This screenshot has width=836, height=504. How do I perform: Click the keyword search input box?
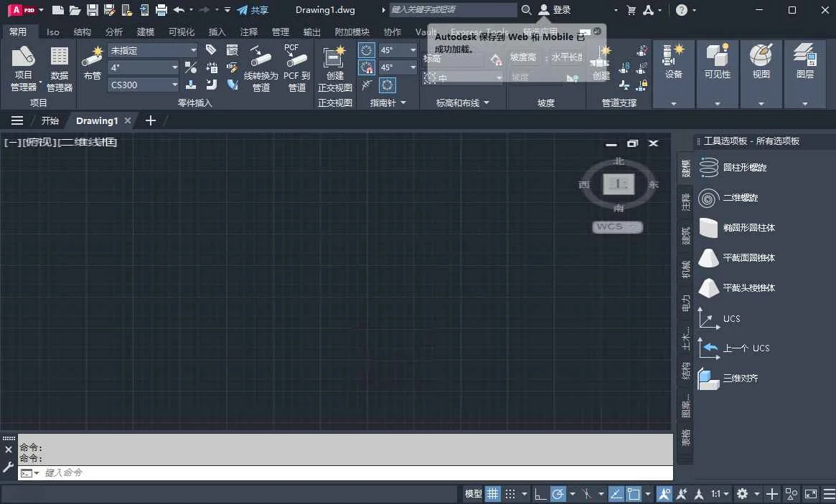453,9
